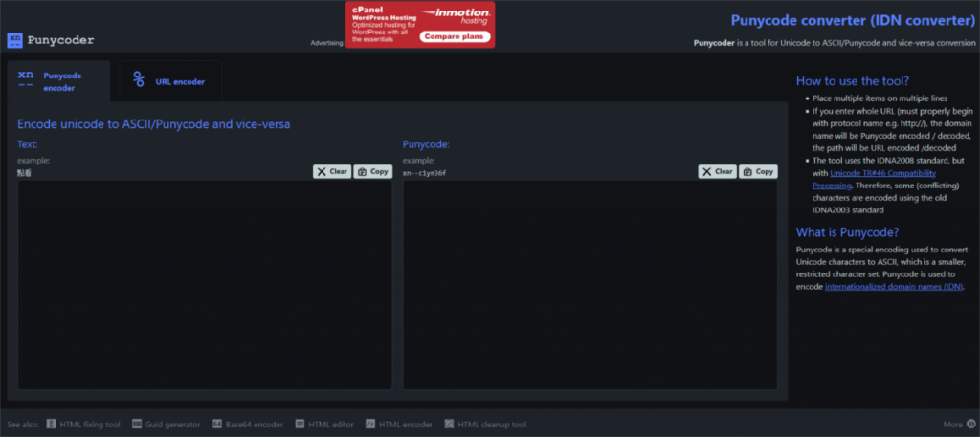The width and height of the screenshot is (980, 437).
Task: Click the Guid generator icon in footer
Action: click(137, 425)
